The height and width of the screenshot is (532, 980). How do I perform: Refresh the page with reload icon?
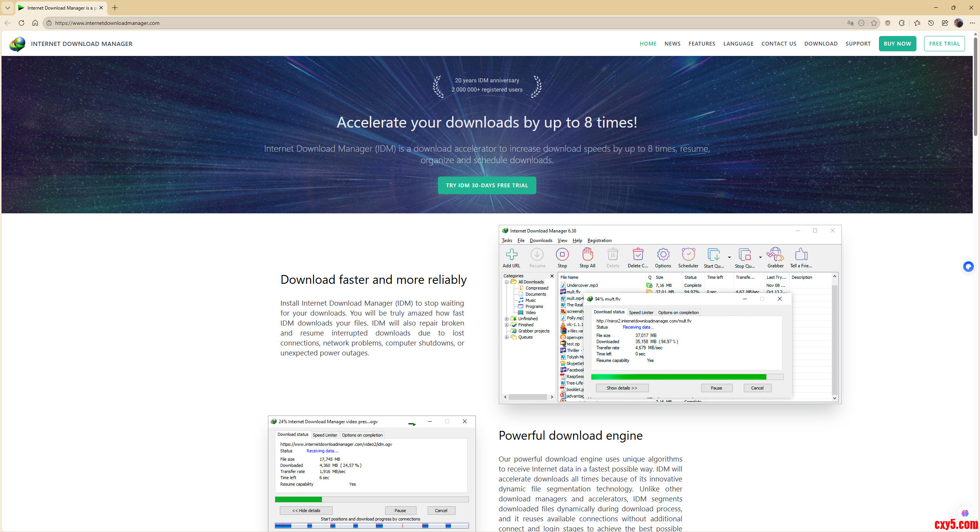point(21,23)
